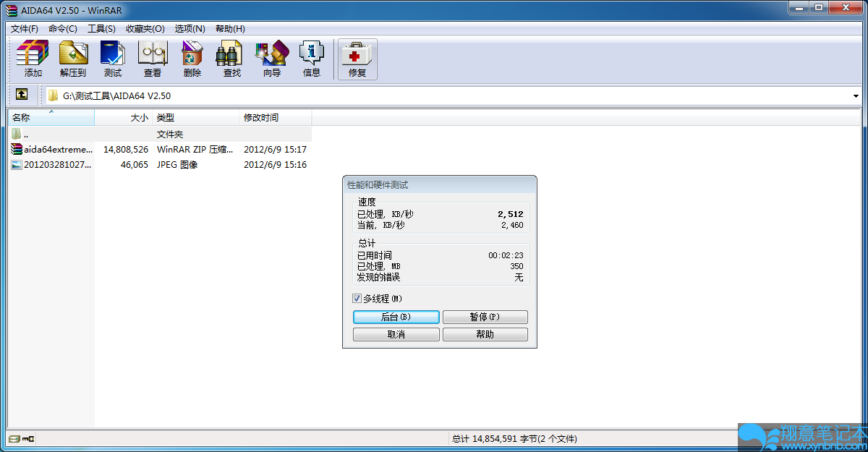Click the 'WinRAR ZIP 压缩...' type cell
The height and width of the screenshot is (452, 868).
coord(195,149)
